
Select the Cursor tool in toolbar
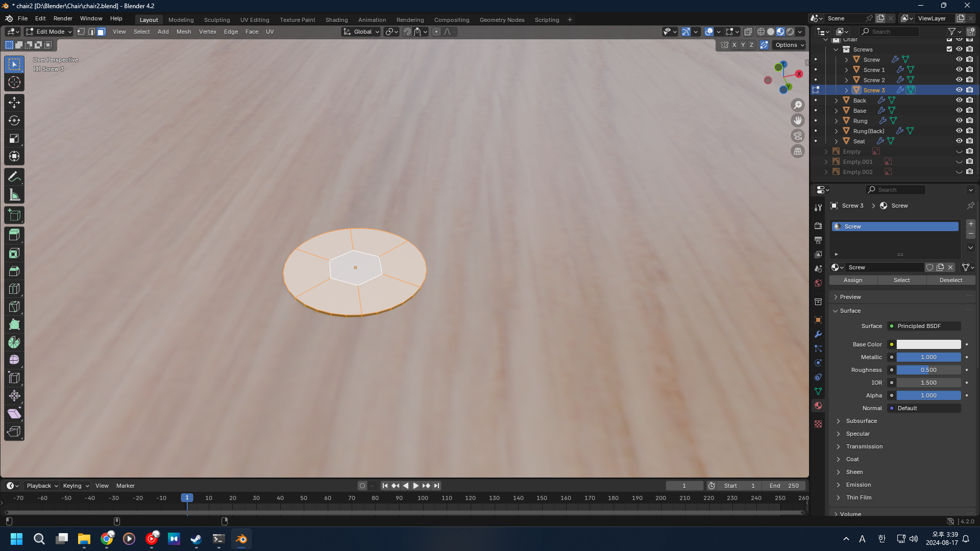pyautogui.click(x=14, y=82)
